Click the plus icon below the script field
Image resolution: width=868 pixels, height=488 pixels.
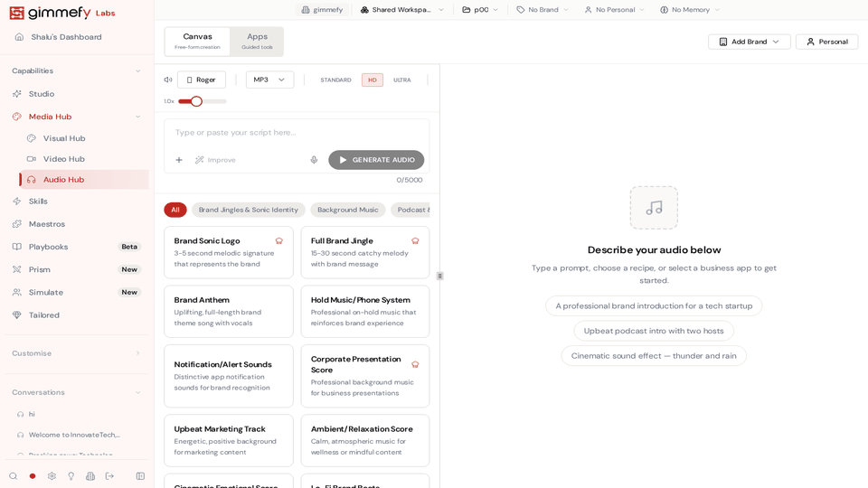pos(179,160)
